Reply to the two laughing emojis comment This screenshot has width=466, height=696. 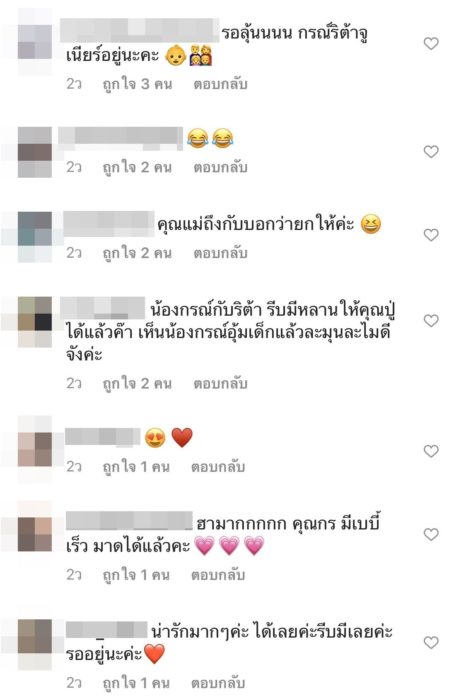(x=220, y=167)
